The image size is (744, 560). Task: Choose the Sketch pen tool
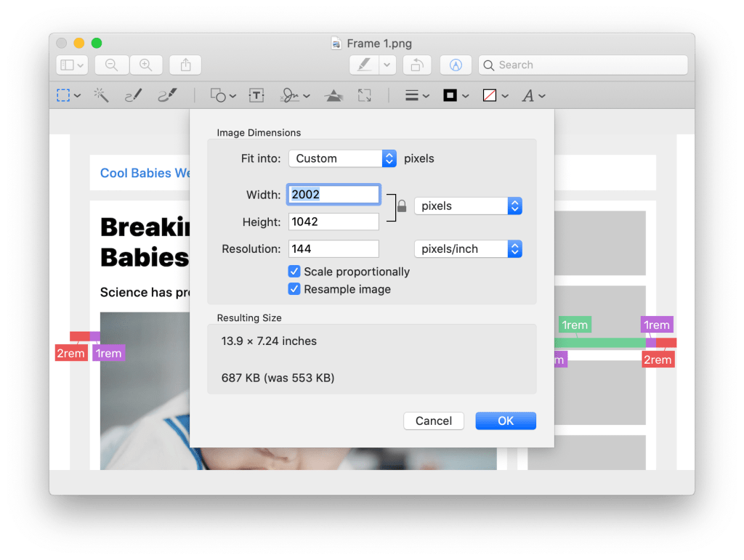click(134, 95)
